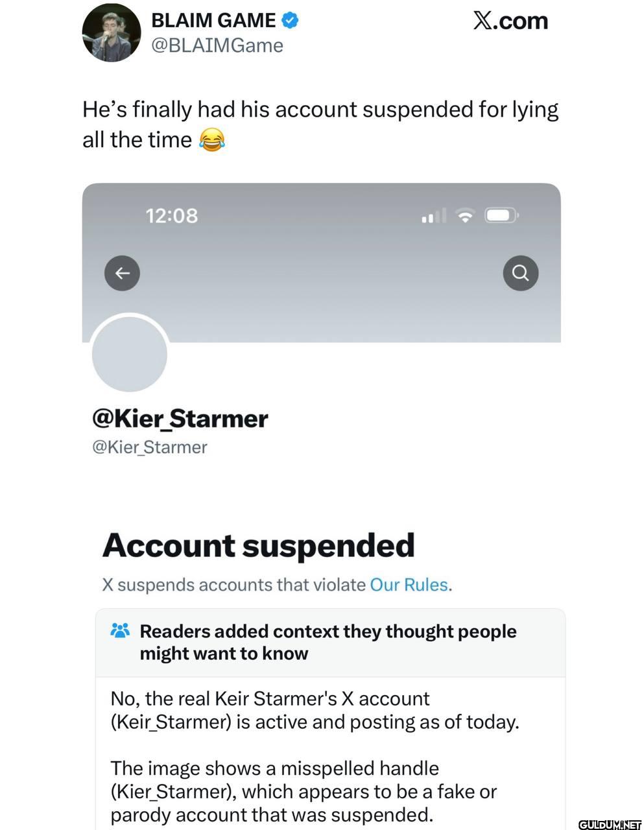Viewport: 644px width, 830px height.
Task: Click the blue verified badge
Action: click(290, 21)
